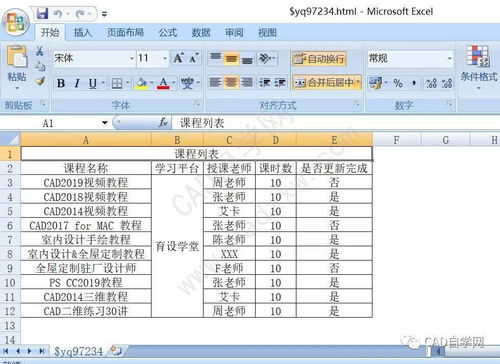Image resolution: width=500 pixels, height=364 pixels.
Task: Apply comma thousands separator style
Action: (414, 83)
